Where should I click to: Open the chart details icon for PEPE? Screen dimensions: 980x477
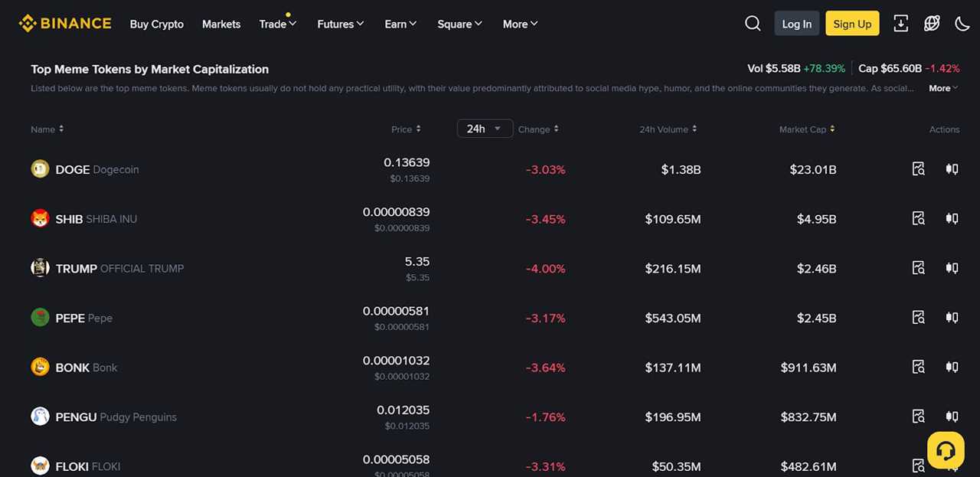point(918,317)
